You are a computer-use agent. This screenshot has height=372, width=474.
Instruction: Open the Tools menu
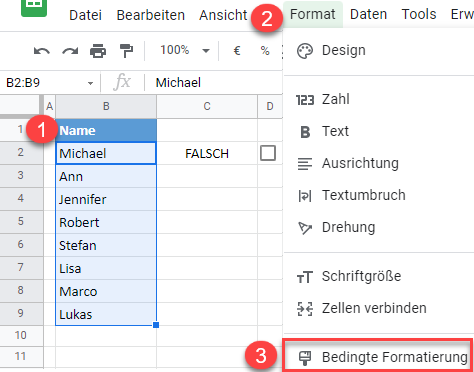click(x=419, y=14)
